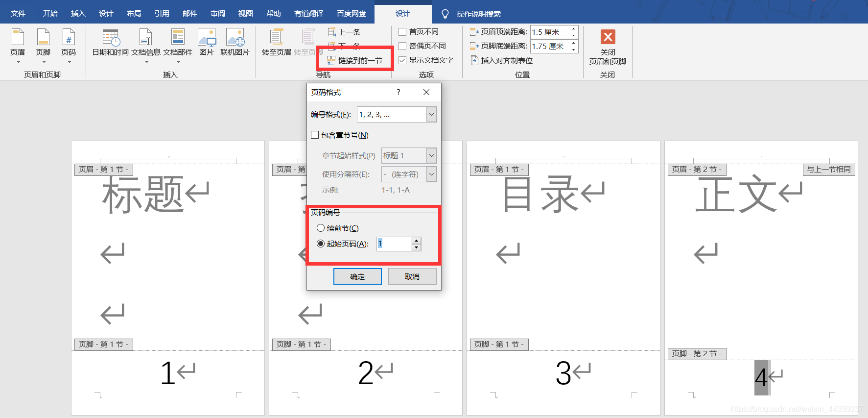Click 正文 heading text

pyautogui.click(x=736, y=194)
